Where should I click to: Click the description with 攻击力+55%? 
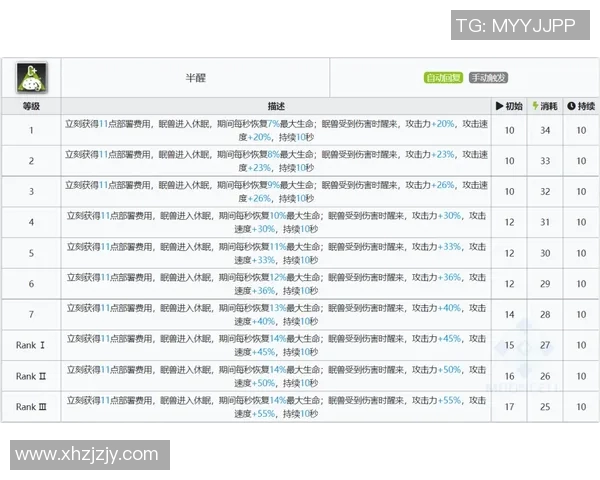pyautogui.click(x=276, y=407)
